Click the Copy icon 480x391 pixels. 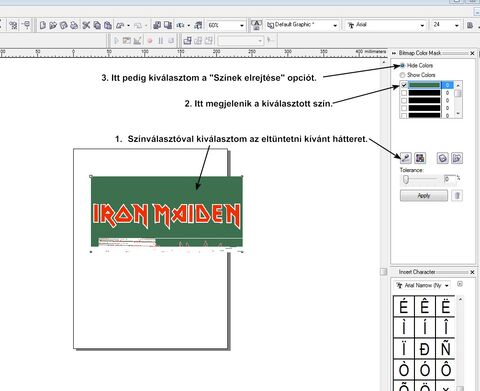(97, 25)
